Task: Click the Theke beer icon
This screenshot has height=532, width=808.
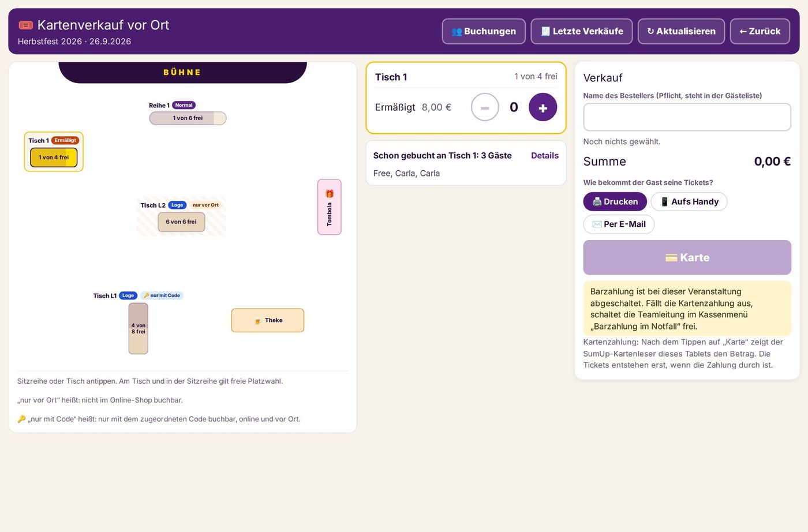Action: tap(258, 321)
